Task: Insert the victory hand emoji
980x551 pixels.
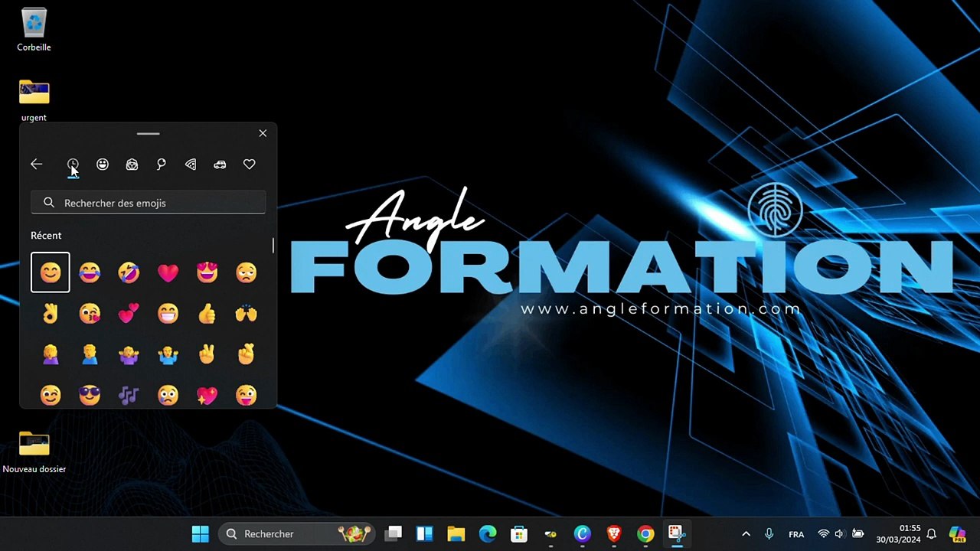Action: coord(207,354)
